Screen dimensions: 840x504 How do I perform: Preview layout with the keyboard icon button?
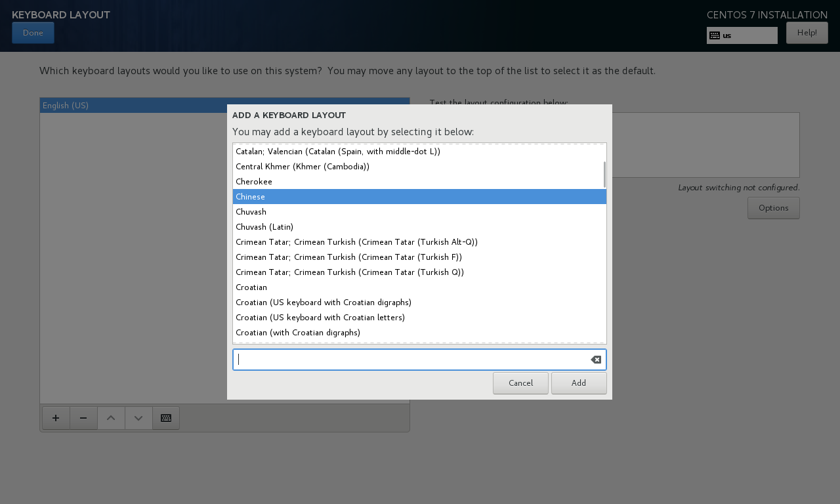pos(166,418)
